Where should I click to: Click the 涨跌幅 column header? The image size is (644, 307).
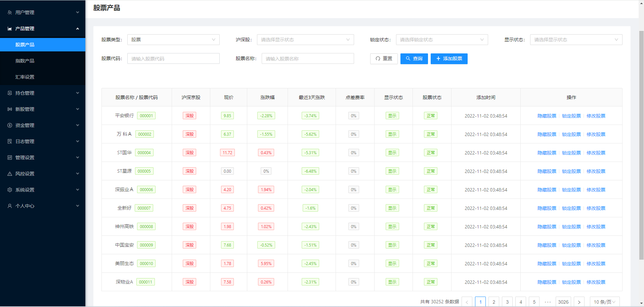[x=267, y=97]
